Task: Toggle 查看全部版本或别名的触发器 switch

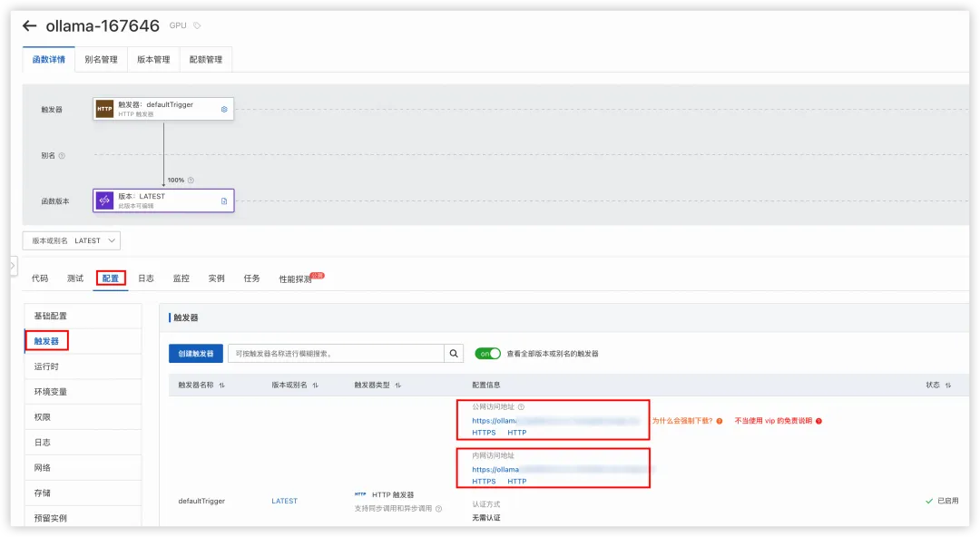Action: (x=487, y=354)
